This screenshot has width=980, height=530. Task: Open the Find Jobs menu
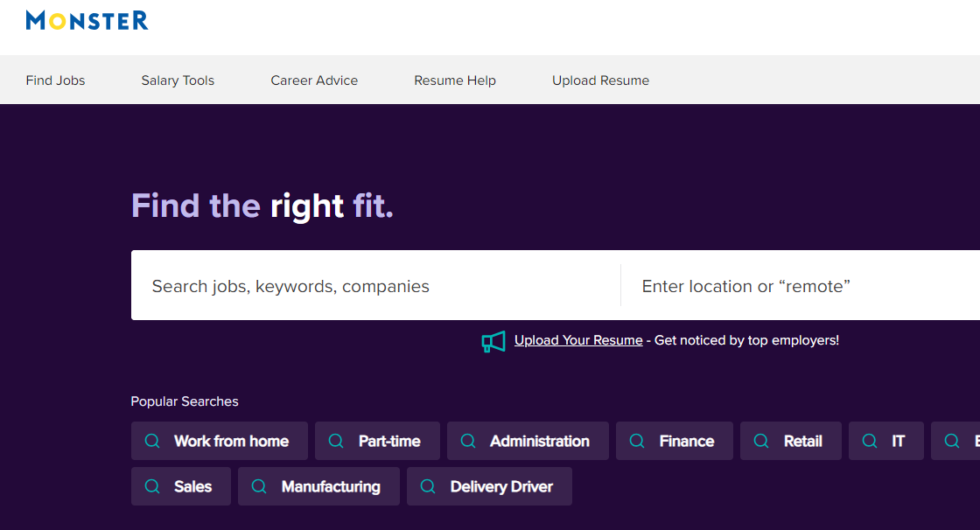coord(56,80)
